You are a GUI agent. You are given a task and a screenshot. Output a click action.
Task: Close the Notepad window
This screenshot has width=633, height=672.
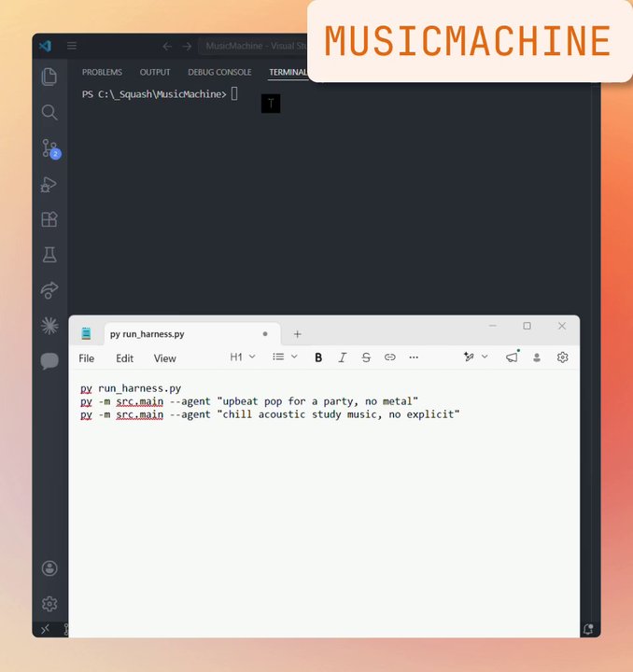point(562,326)
